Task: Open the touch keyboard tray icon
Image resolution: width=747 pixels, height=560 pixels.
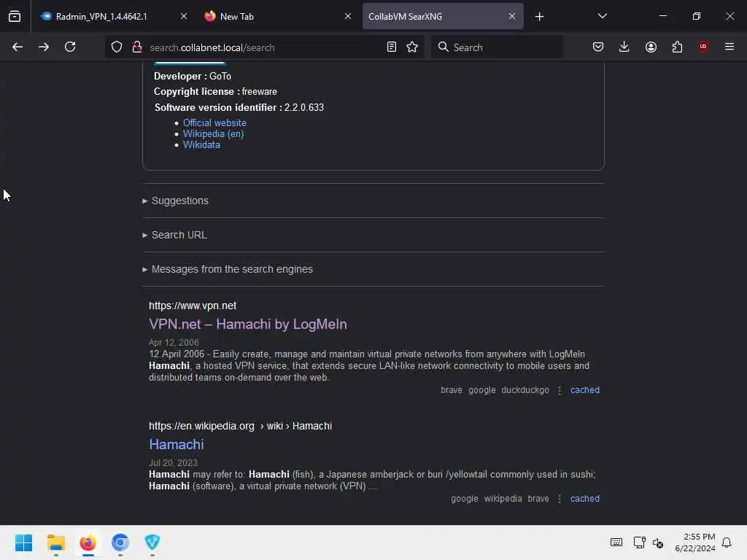Action: coord(616,542)
